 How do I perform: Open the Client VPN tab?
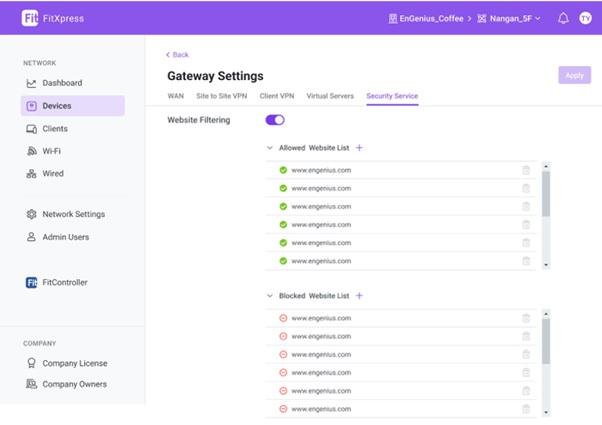pos(277,96)
